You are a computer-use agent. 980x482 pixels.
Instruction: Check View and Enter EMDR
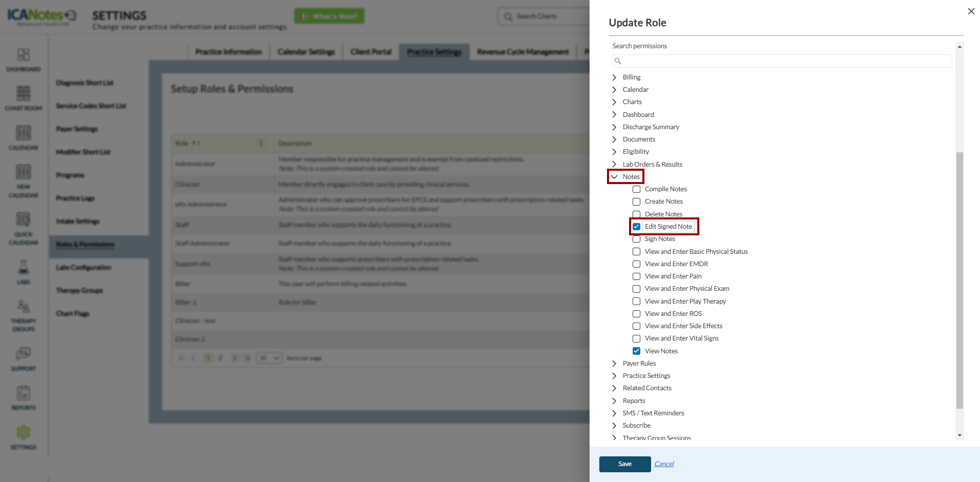click(636, 264)
